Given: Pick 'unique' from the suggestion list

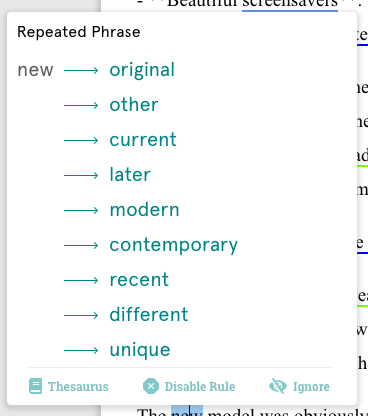Looking at the screenshot, I should coord(140,350).
